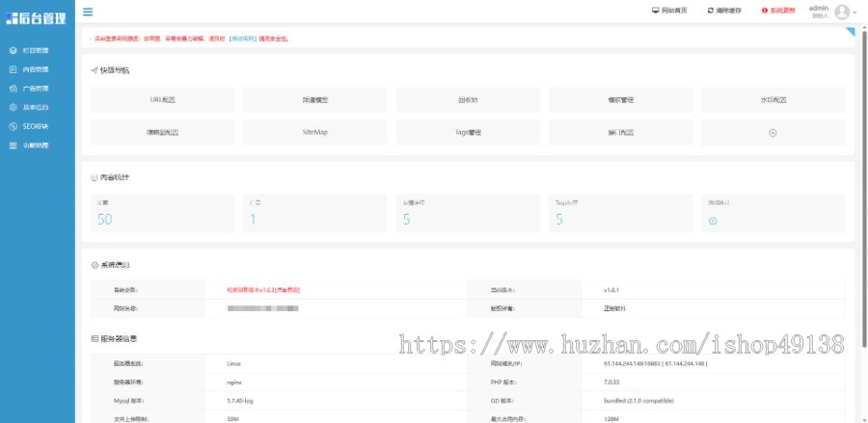
Task: Click the 基本信息 gear icon
Action: coord(14,107)
